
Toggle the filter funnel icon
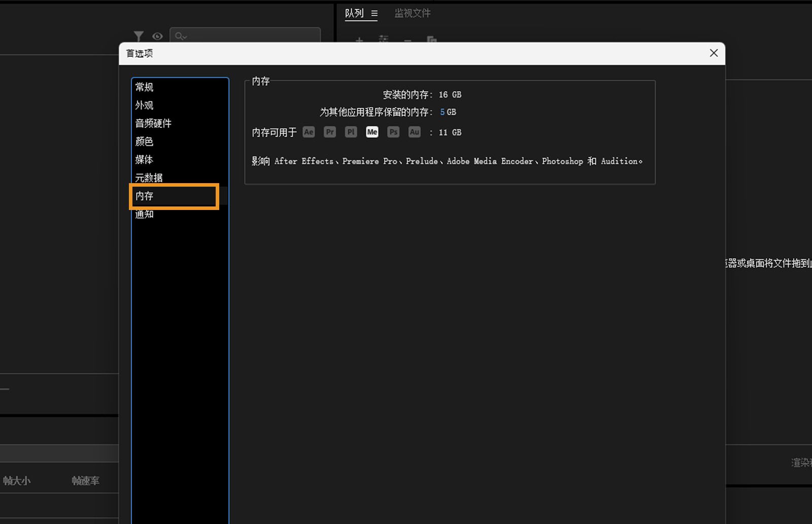click(x=139, y=36)
